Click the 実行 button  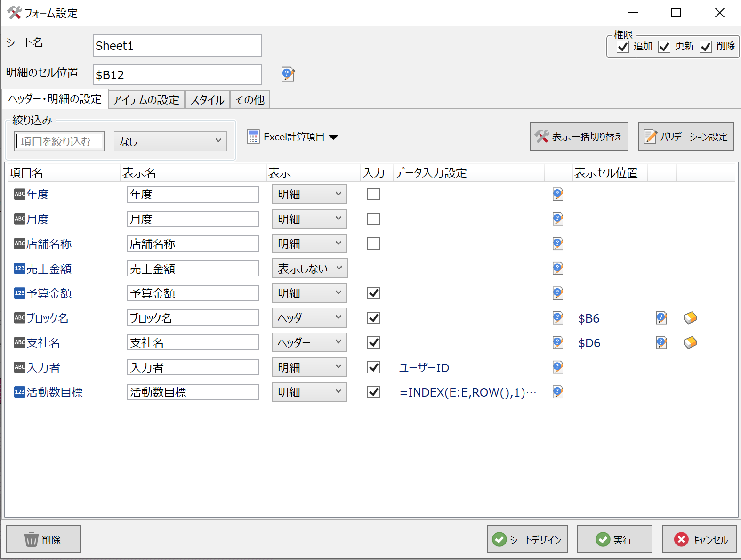coord(615,539)
